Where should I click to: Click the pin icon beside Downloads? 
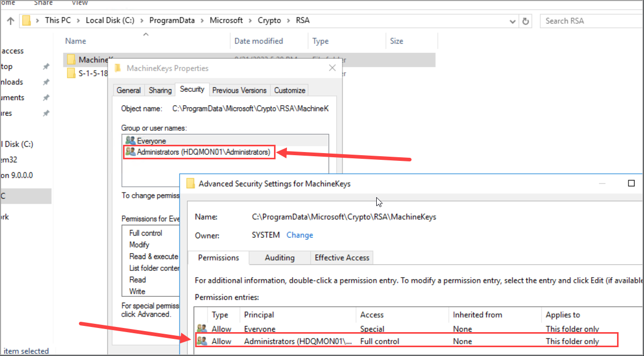click(x=46, y=81)
